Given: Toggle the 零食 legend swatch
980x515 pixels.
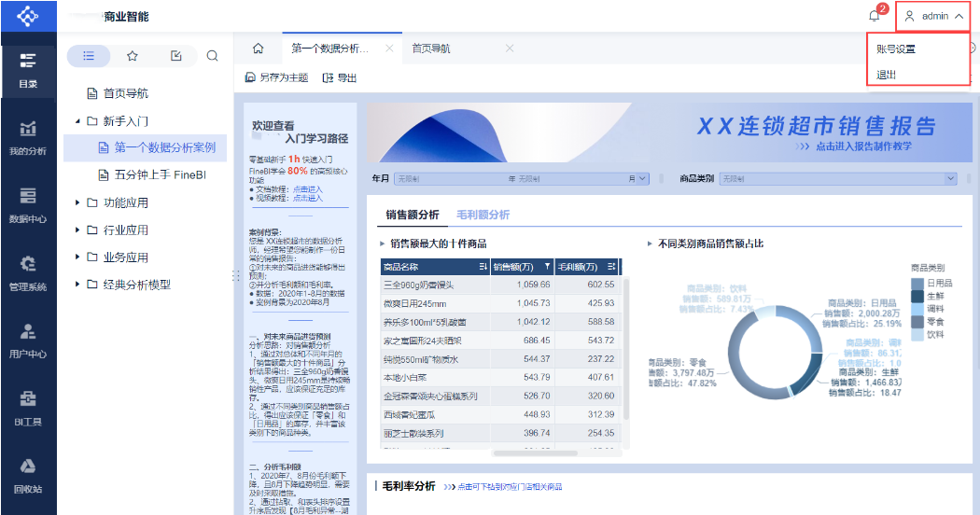Looking at the screenshot, I should click(x=917, y=322).
